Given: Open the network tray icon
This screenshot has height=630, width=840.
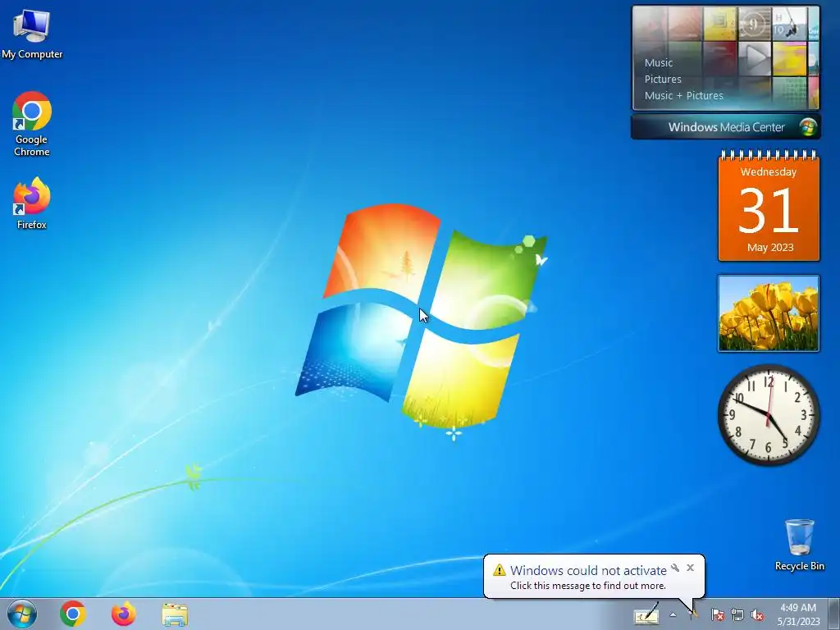Looking at the screenshot, I should pos(737,614).
